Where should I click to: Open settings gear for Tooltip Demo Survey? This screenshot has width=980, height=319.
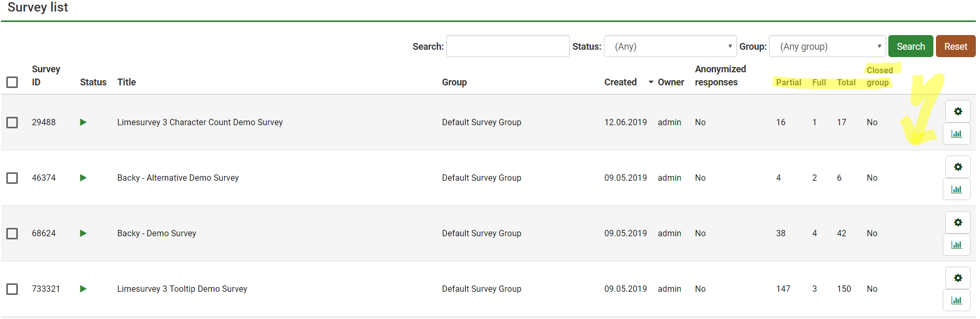click(957, 278)
